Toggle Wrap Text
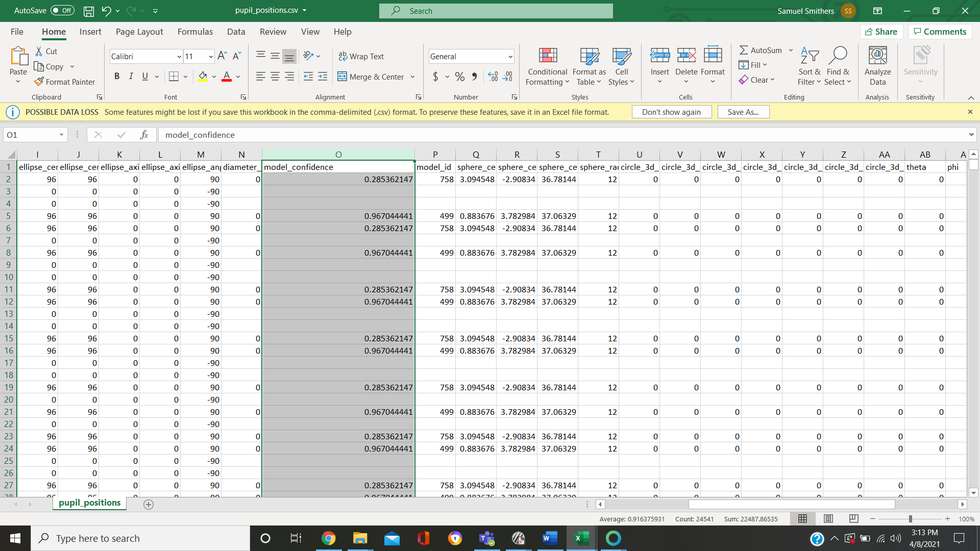Viewport: 980px width, 551px height. [x=361, y=56]
